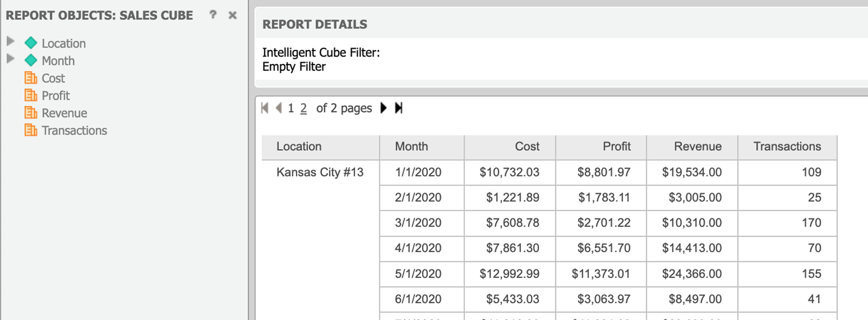Click the Profit metric icon

31,95
